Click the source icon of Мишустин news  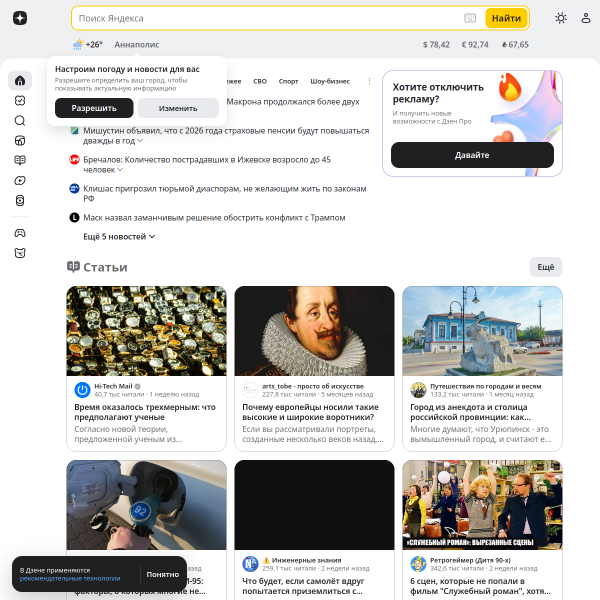click(x=74, y=130)
